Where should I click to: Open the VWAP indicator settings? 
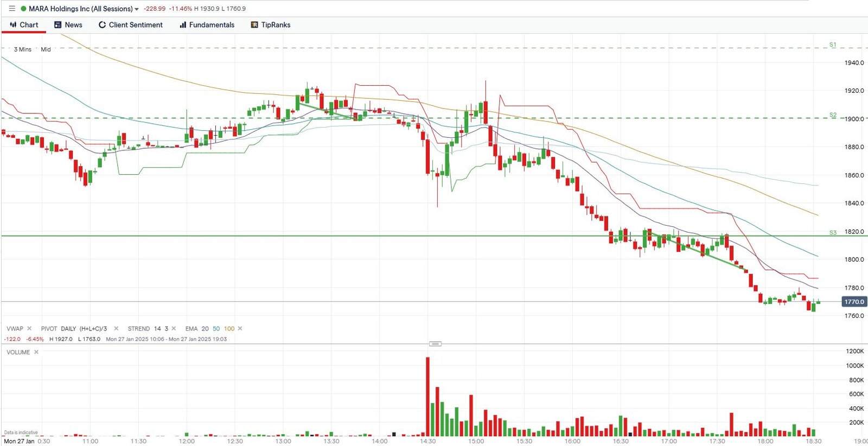tap(15, 329)
